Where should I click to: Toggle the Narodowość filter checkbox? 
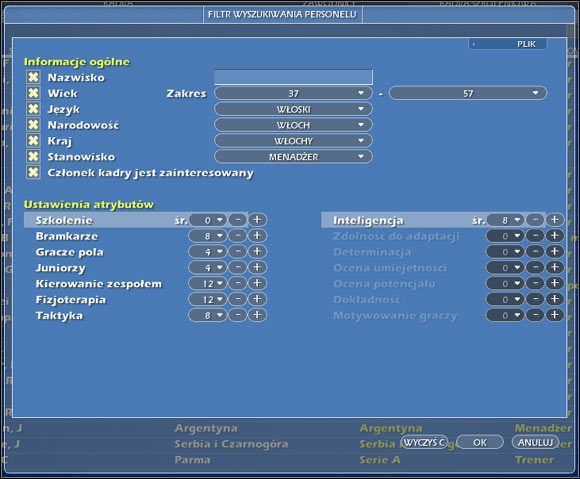tap(33, 125)
